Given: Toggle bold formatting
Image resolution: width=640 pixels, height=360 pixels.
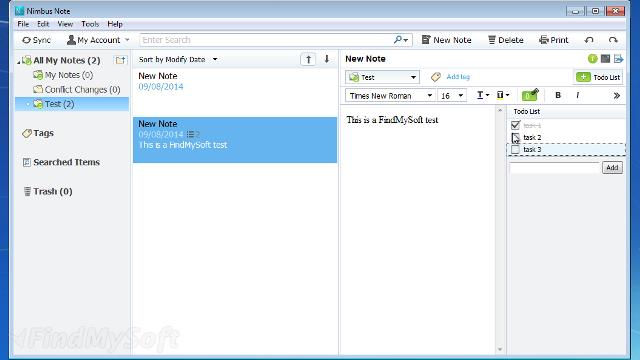Looking at the screenshot, I should tap(558, 95).
